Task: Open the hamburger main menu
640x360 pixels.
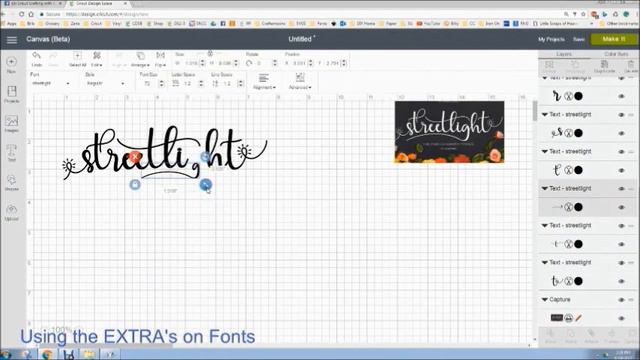Action: click(11, 40)
